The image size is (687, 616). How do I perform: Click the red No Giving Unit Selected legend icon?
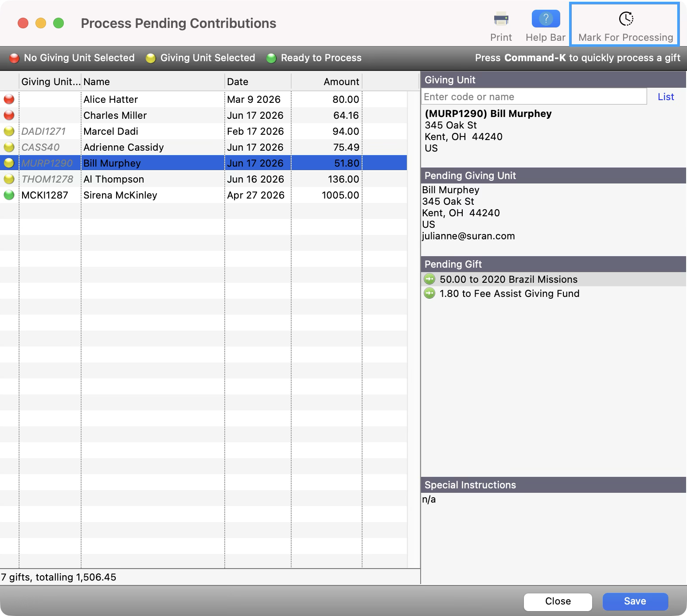click(x=14, y=58)
